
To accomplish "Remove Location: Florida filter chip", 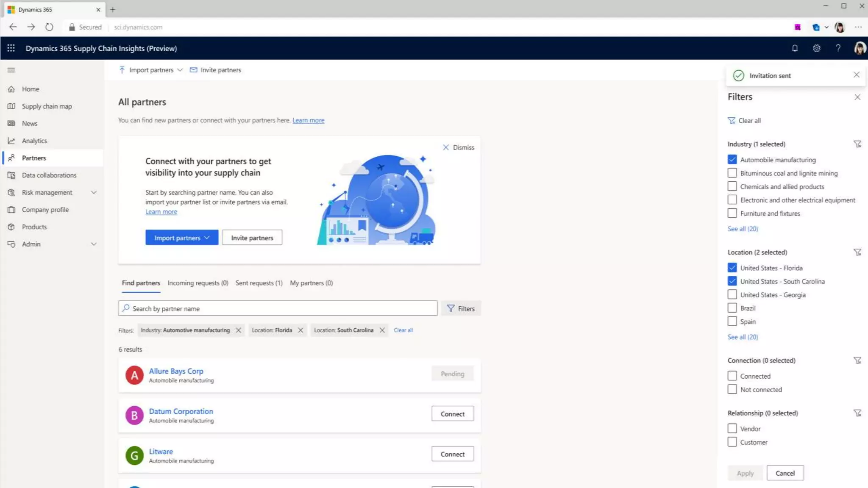I will coord(300,330).
